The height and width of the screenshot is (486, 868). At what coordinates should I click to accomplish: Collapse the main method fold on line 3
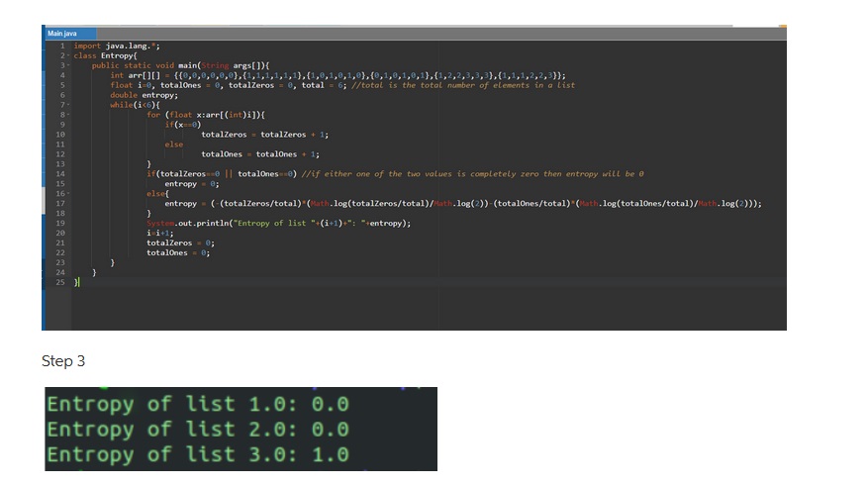pyautogui.click(x=67, y=65)
